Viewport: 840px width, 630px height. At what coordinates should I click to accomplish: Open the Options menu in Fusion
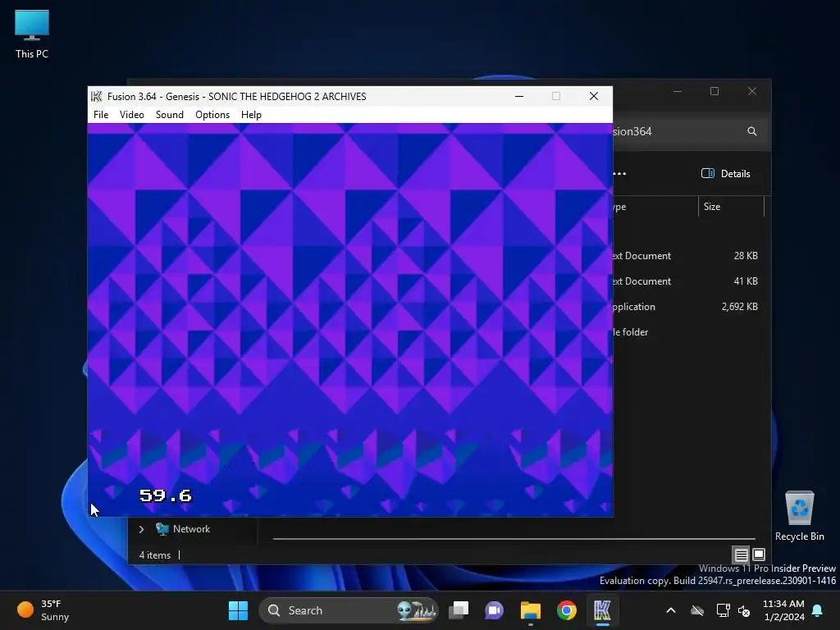(212, 115)
